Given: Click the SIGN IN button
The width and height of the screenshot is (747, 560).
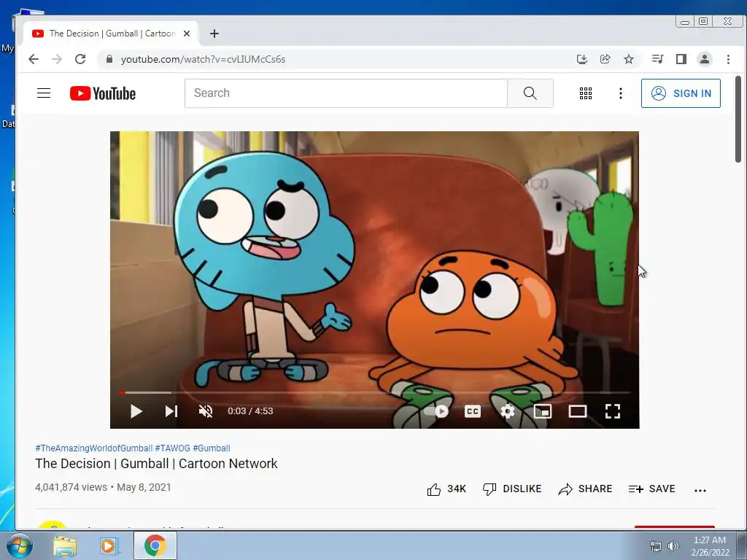Looking at the screenshot, I should (681, 93).
